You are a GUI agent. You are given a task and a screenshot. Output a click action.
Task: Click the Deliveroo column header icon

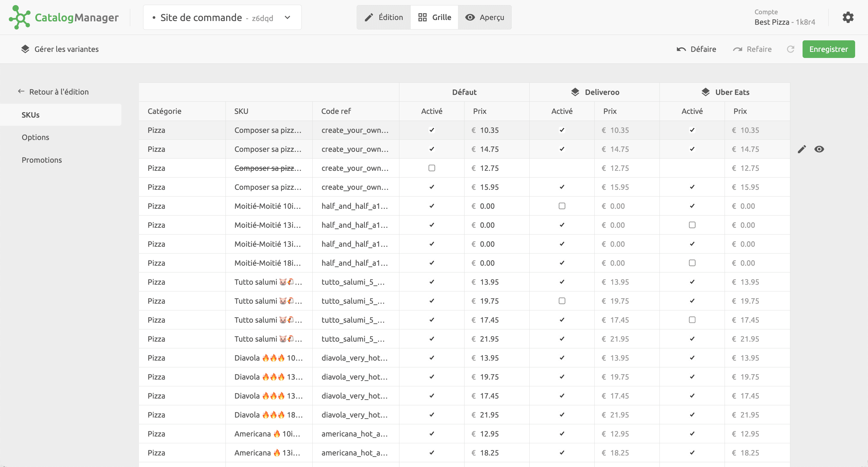(575, 92)
